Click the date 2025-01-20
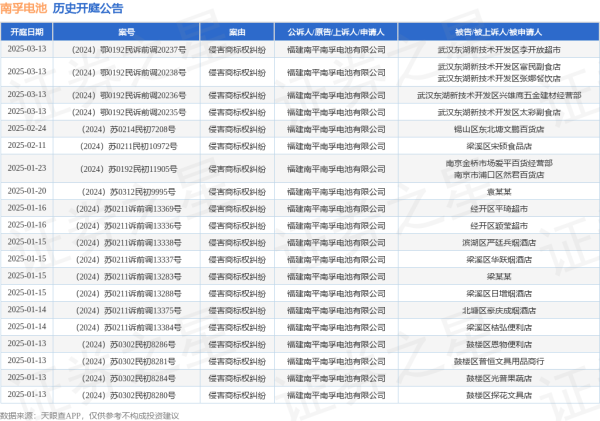The height and width of the screenshot is (421, 600). (x=27, y=191)
